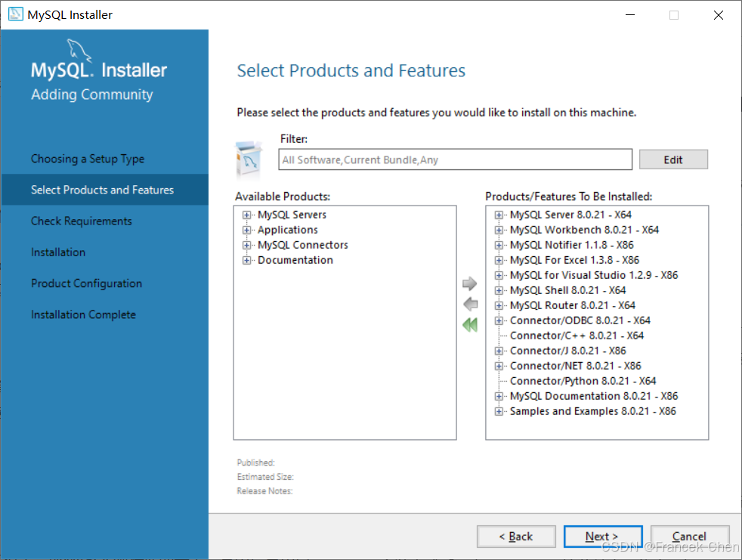Image resolution: width=742 pixels, height=560 pixels.
Task: Select Connector/ODBC 8.0.21 - X64 entry
Action: click(x=580, y=321)
